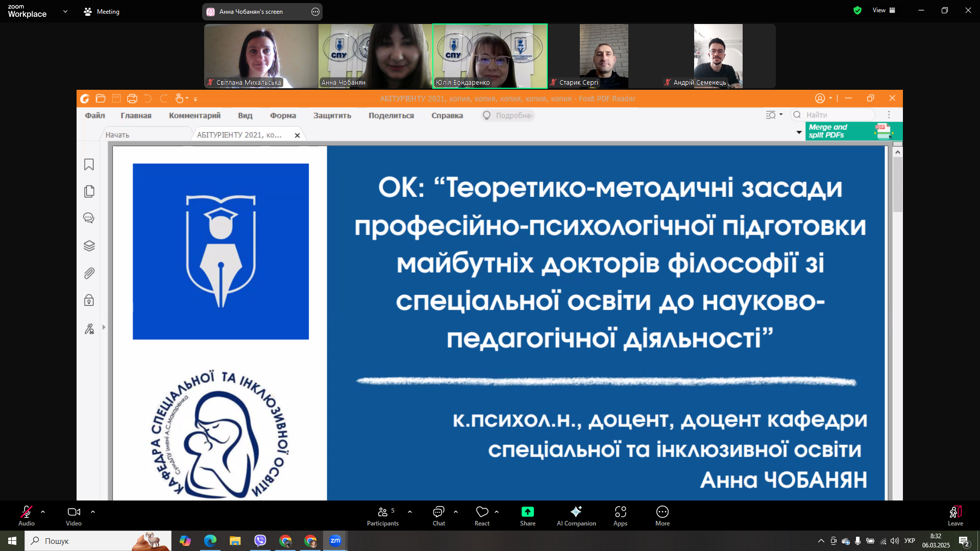Screen dimensions: 980x551
Task: Open the Zoom Workplace dropdown chevron
Action: (65, 11)
